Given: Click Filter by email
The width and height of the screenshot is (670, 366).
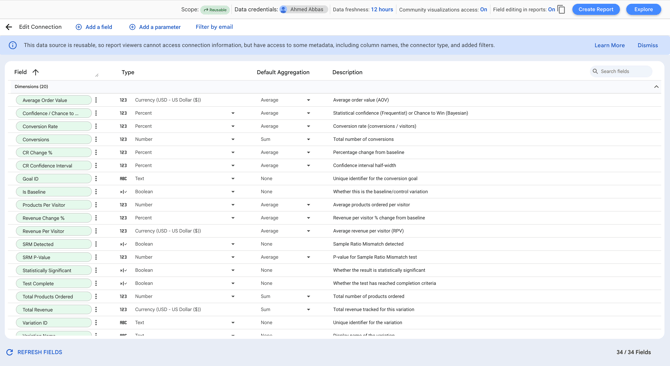Looking at the screenshot, I should [x=214, y=27].
